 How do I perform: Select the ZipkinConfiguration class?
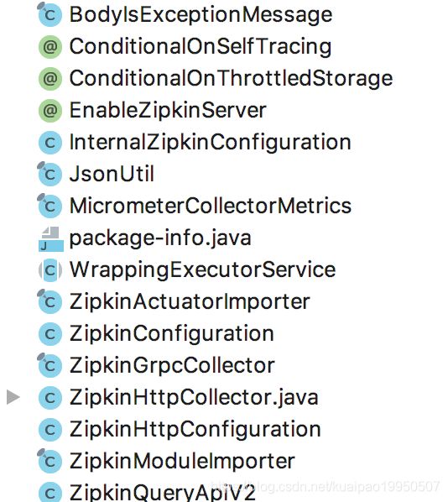171,333
